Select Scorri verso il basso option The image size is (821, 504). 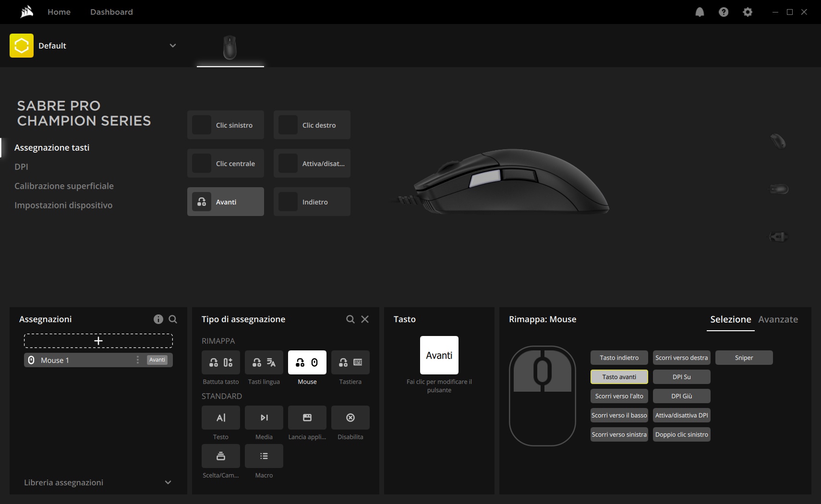pos(619,415)
